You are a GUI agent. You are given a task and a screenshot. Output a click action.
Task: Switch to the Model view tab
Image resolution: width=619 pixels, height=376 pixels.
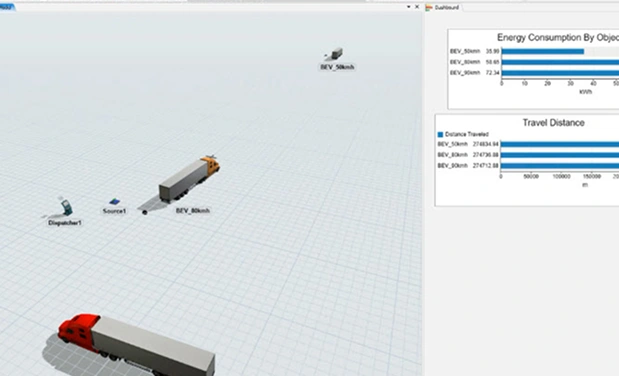[7, 7]
